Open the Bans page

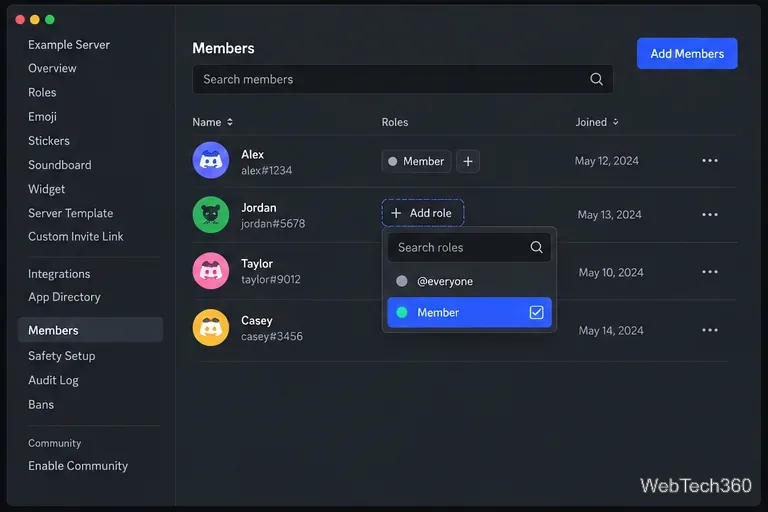41,404
